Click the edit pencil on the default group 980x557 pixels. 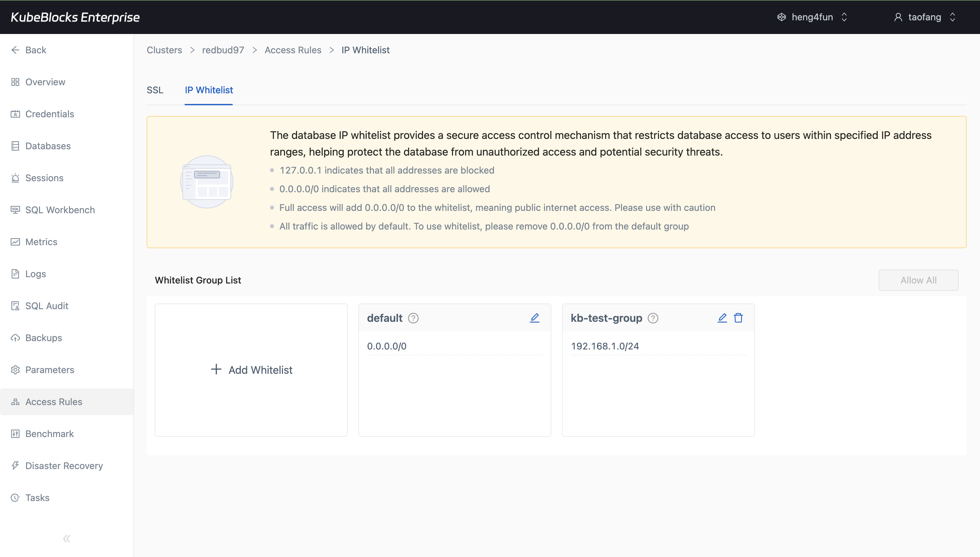535,317
